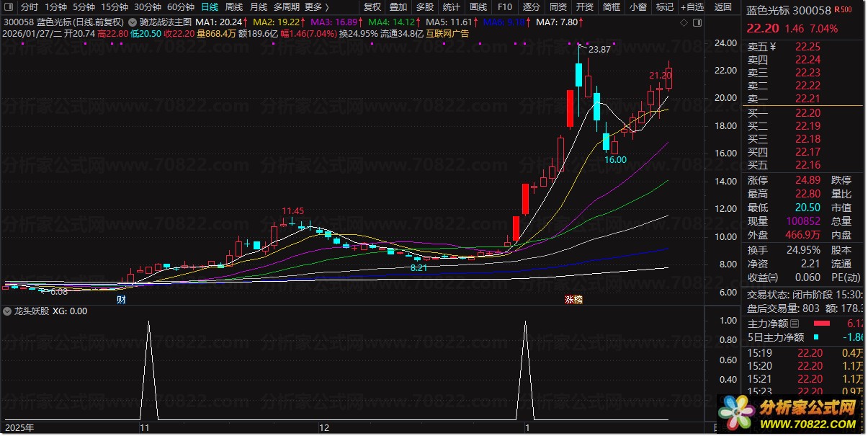Switch to 分时 chart view
868x436 pixels.
click(x=30, y=6)
